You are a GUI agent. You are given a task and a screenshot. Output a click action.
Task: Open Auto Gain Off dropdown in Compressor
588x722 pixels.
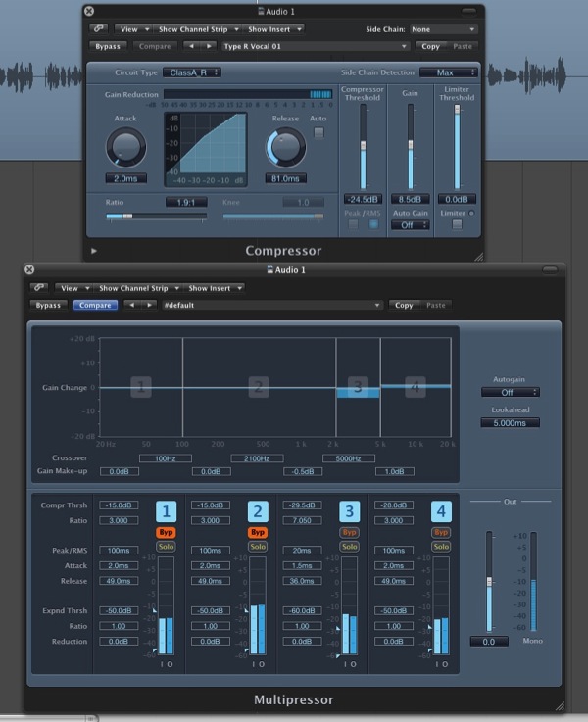coord(411,225)
